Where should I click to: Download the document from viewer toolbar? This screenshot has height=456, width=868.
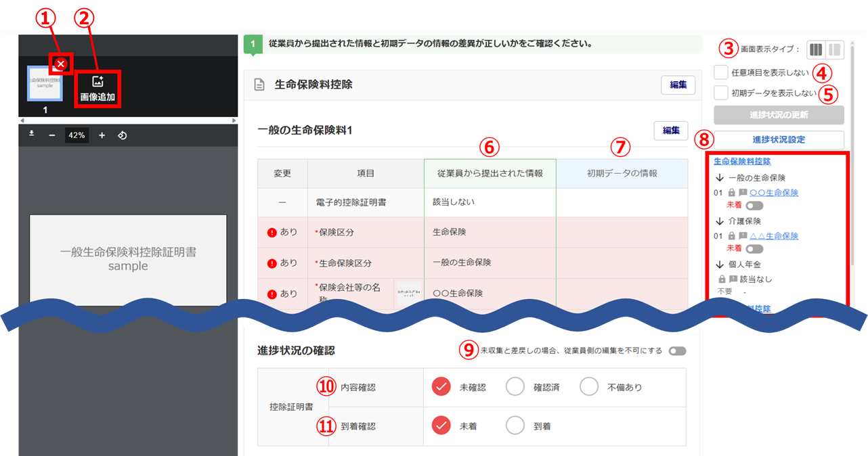pos(31,135)
